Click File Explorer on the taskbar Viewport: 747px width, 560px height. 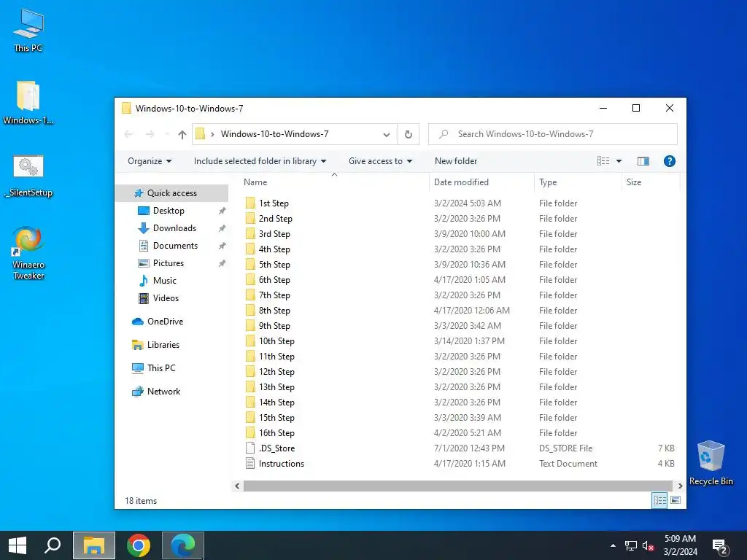(94, 545)
